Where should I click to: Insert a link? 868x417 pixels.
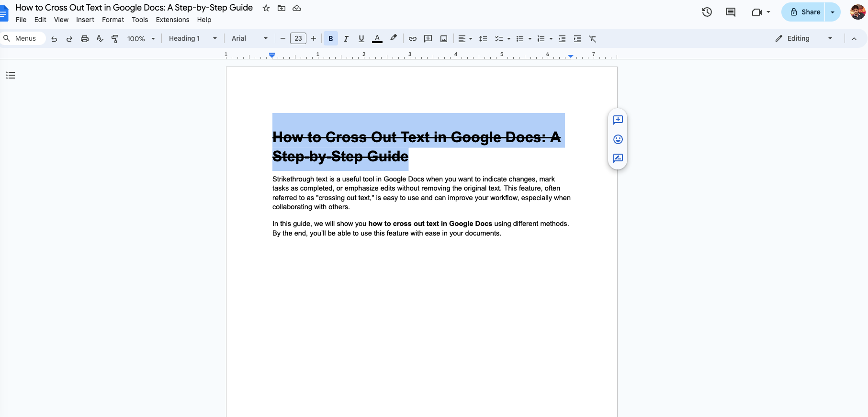[413, 39]
